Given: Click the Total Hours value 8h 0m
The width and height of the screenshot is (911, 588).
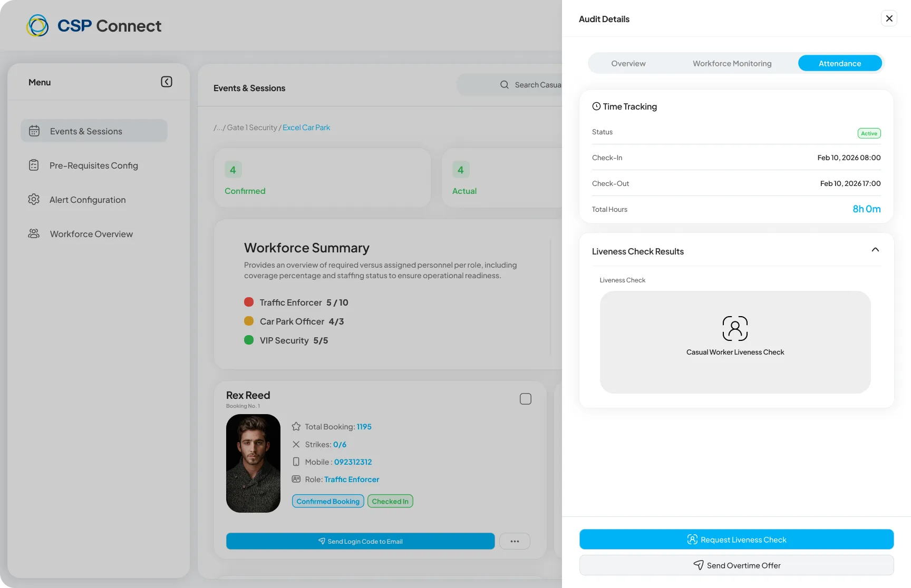Looking at the screenshot, I should tap(867, 209).
